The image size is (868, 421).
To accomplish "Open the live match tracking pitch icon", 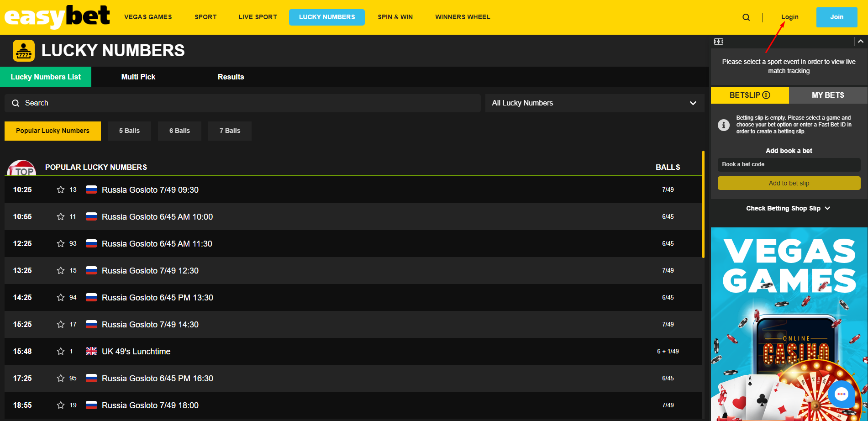I will click(719, 42).
